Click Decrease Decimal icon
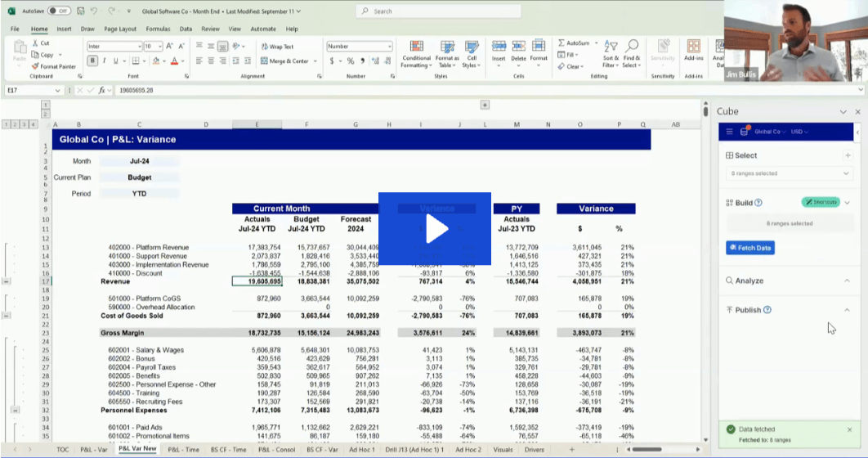This screenshot has width=868, height=458. (x=387, y=61)
